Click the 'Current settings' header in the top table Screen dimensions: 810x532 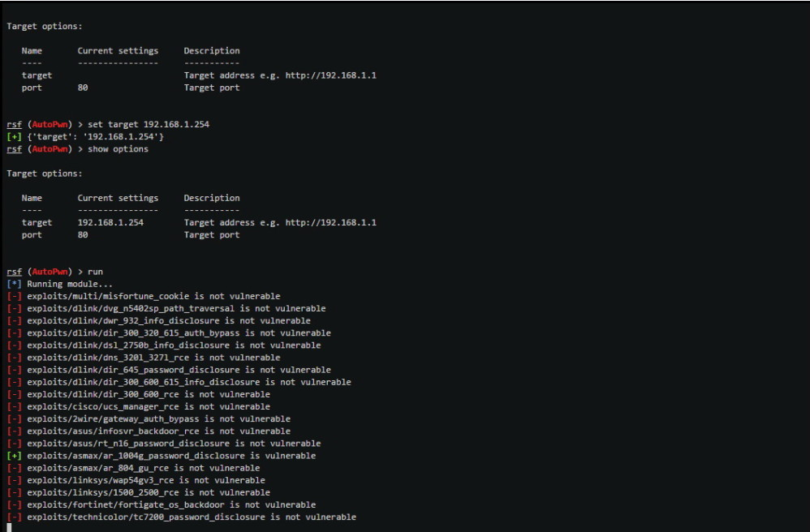(118, 51)
